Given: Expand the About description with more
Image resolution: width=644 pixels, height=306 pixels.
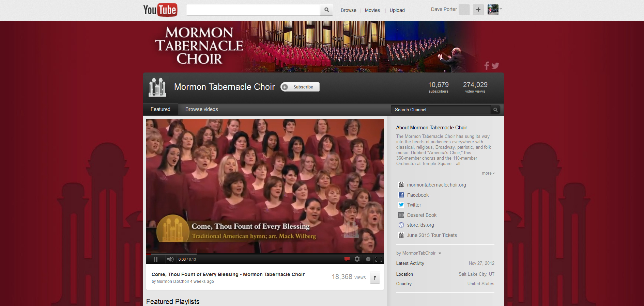Looking at the screenshot, I should pos(488,173).
